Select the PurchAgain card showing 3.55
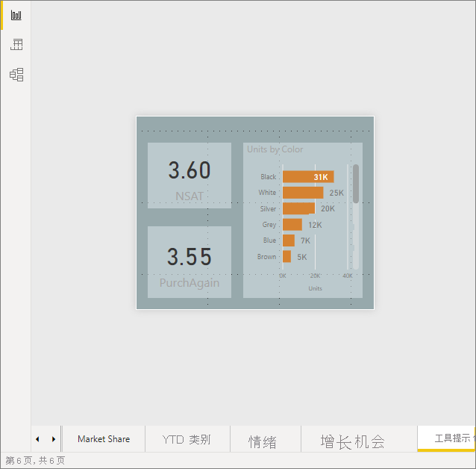The image size is (476, 469). coord(189,262)
